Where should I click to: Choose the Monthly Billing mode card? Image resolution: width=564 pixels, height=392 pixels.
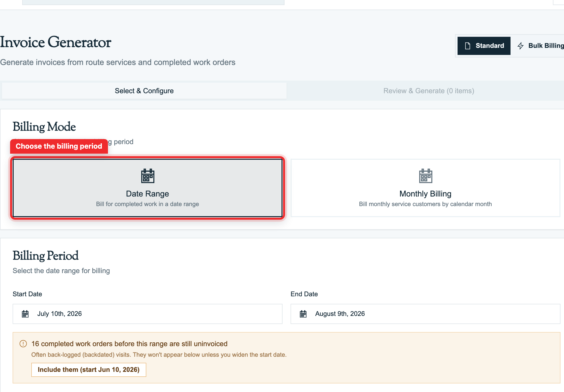pos(425,188)
